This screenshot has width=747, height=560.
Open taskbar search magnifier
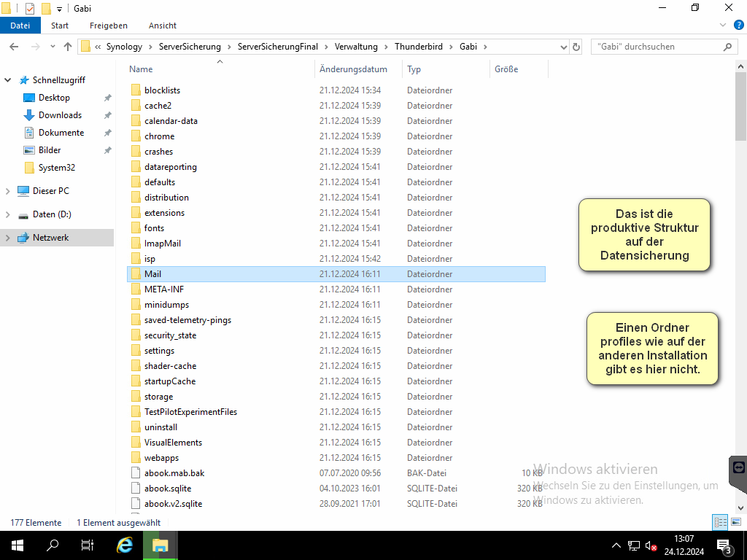click(53, 545)
